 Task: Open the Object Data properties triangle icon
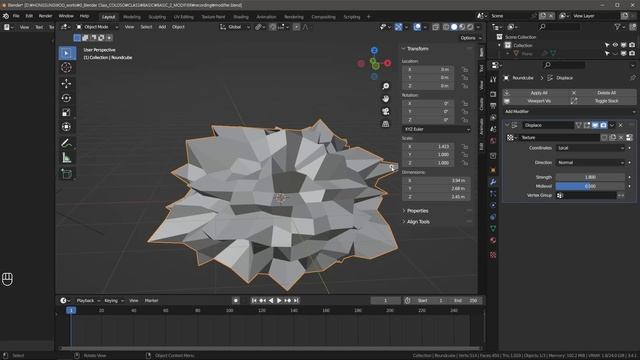(x=493, y=229)
